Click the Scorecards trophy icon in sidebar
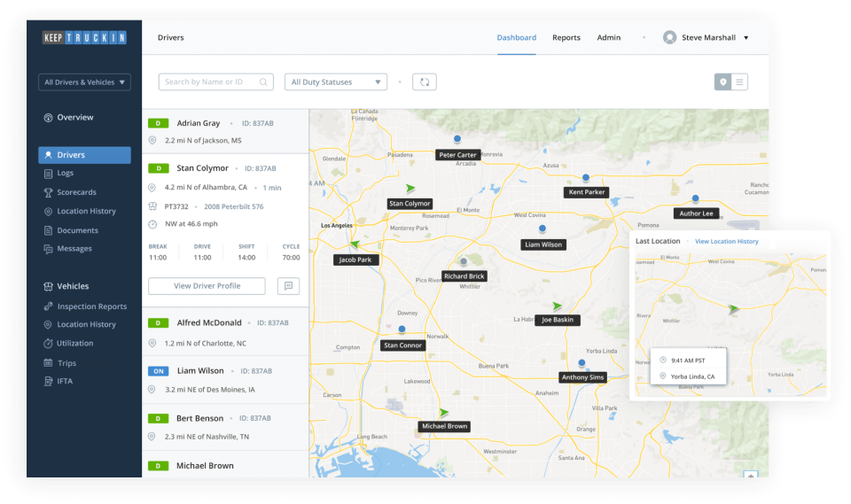Screen dimensions: 851x504 [49, 192]
